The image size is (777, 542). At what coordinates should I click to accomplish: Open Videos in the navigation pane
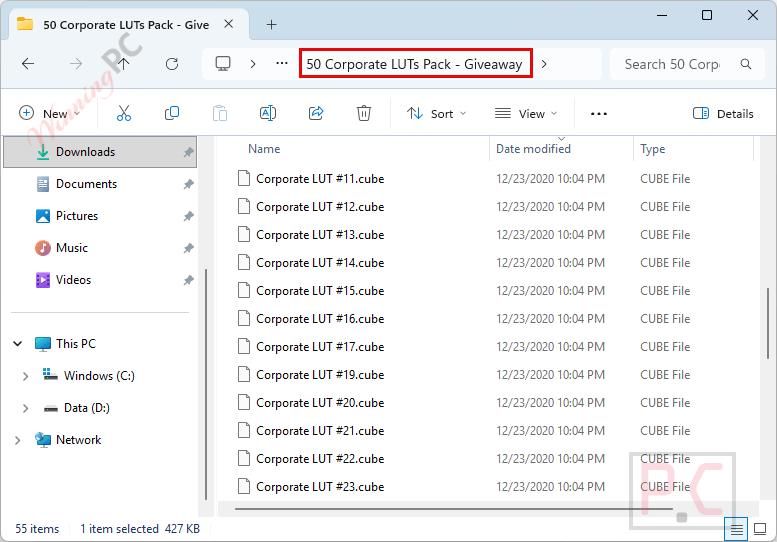(100, 280)
